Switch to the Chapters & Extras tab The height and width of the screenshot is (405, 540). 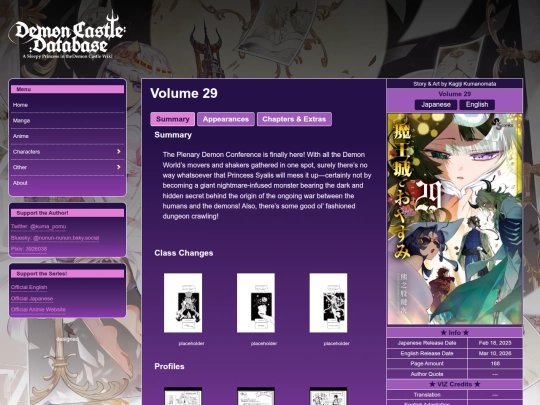pyautogui.click(x=294, y=119)
